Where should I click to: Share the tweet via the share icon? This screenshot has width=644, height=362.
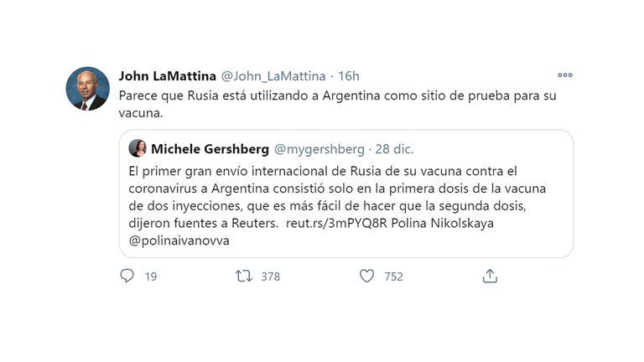(x=491, y=276)
